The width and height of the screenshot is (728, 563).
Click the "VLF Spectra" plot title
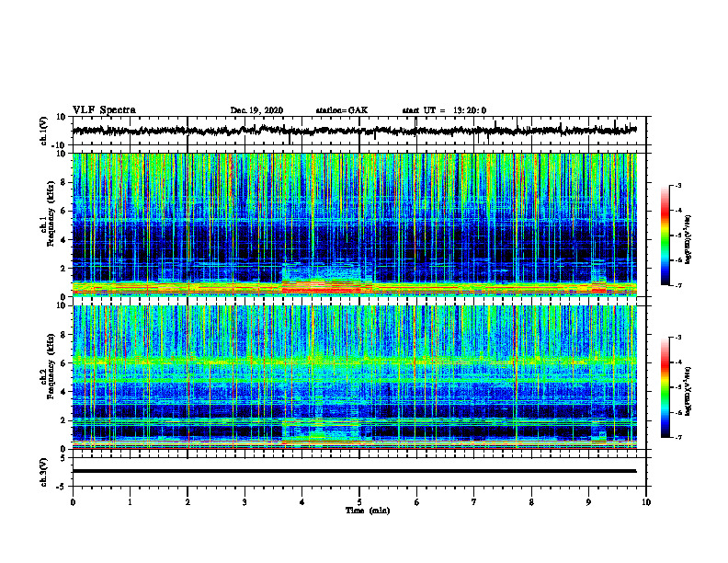pos(104,110)
